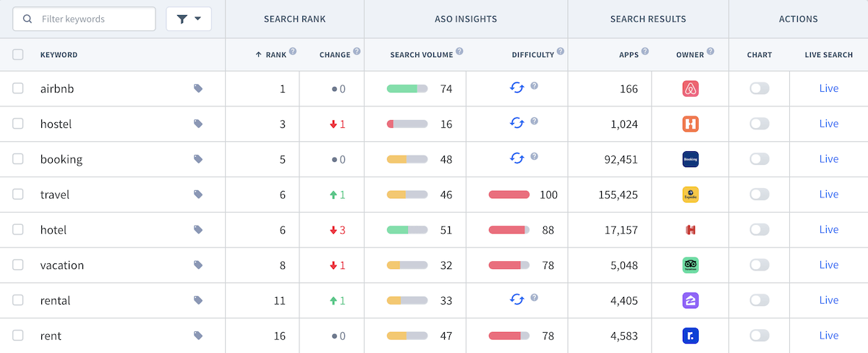Screen dimensions: 868x353
Task: Click the hostel search volume bar
Action: coord(407,124)
